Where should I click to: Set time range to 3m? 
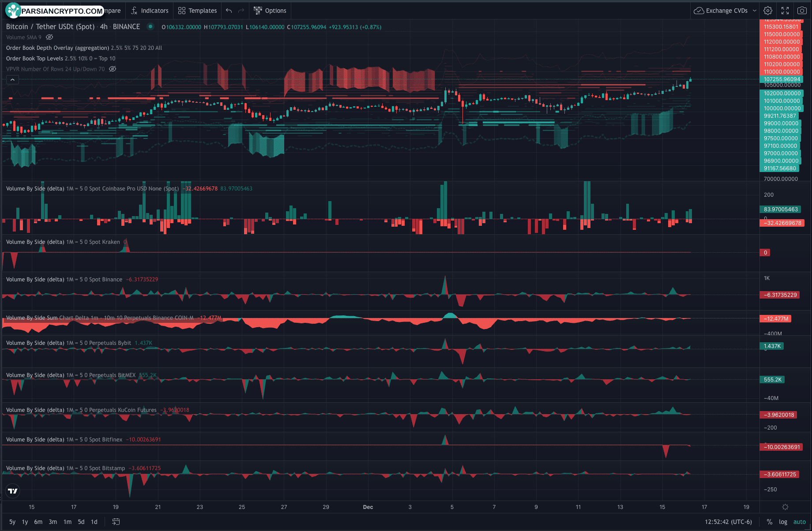(x=53, y=522)
